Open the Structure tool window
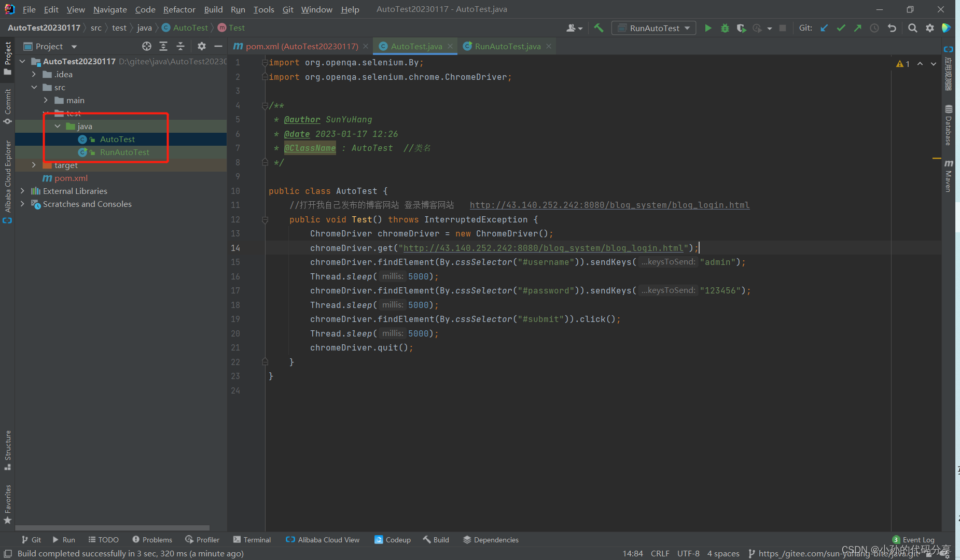This screenshot has width=960, height=560. pyautogui.click(x=8, y=450)
